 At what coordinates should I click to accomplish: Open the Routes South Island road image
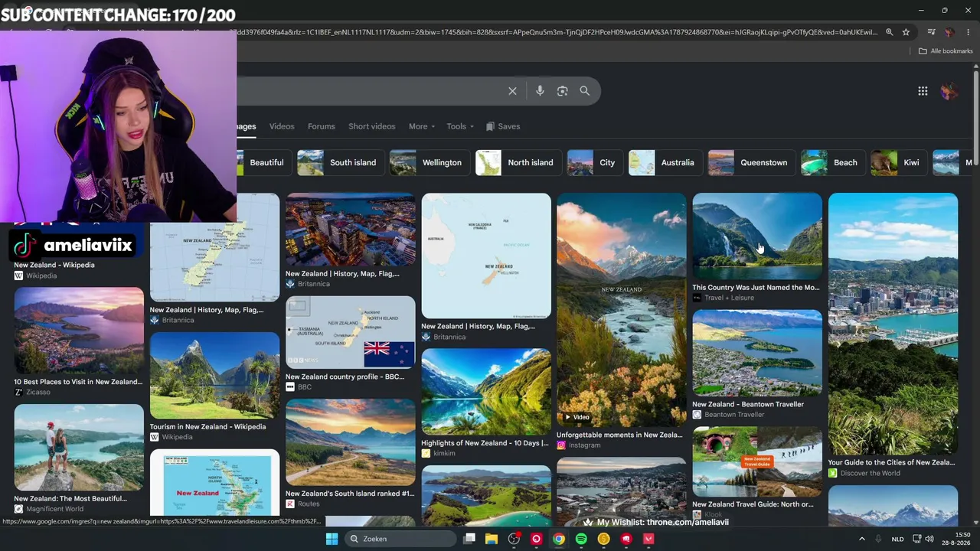(351, 442)
